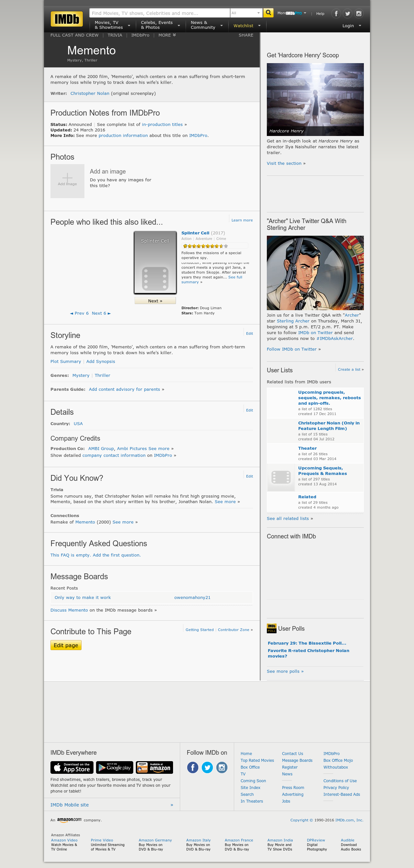This screenshot has height=868, width=414.
Task: Open the Theater user list
Action: point(307,448)
